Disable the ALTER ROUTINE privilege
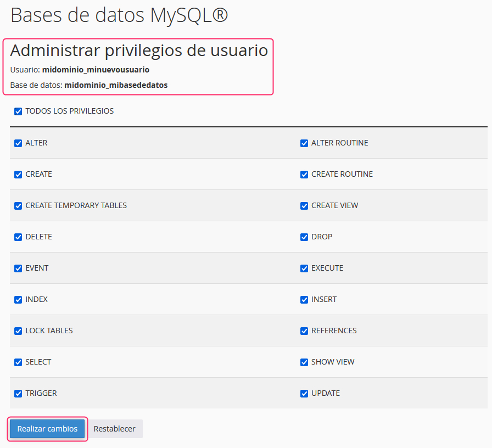 304,143
